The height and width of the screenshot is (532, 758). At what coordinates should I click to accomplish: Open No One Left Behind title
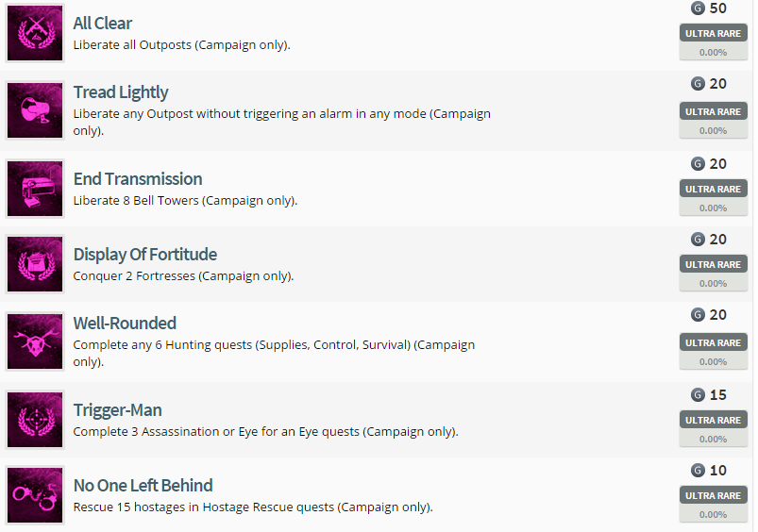tap(143, 486)
